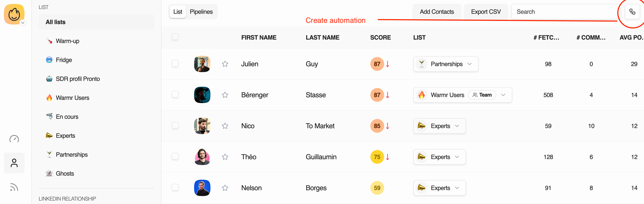Screen dimensions: 644x204
Task: Click the create automation icon button
Action: pyautogui.click(x=632, y=12)
